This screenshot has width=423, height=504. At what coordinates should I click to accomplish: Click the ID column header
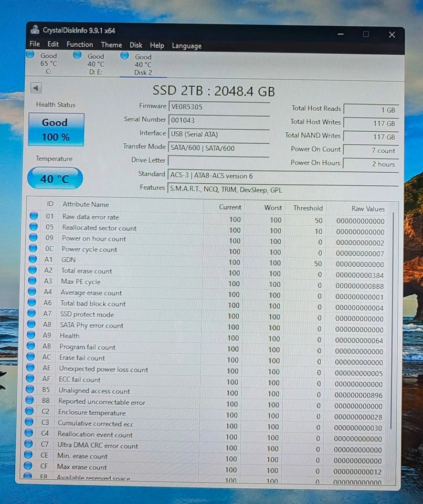click(50, 204)
